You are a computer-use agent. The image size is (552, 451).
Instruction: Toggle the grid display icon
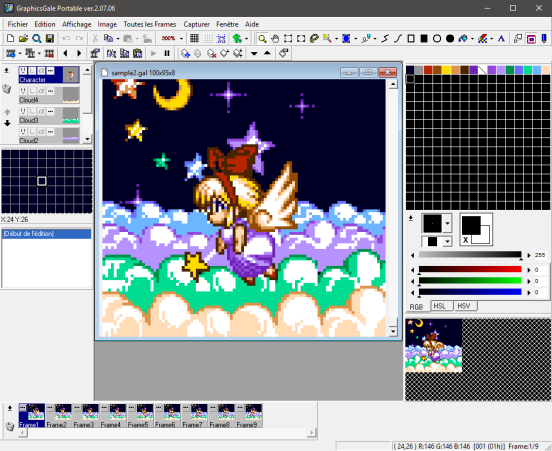[x=194, y=38]
